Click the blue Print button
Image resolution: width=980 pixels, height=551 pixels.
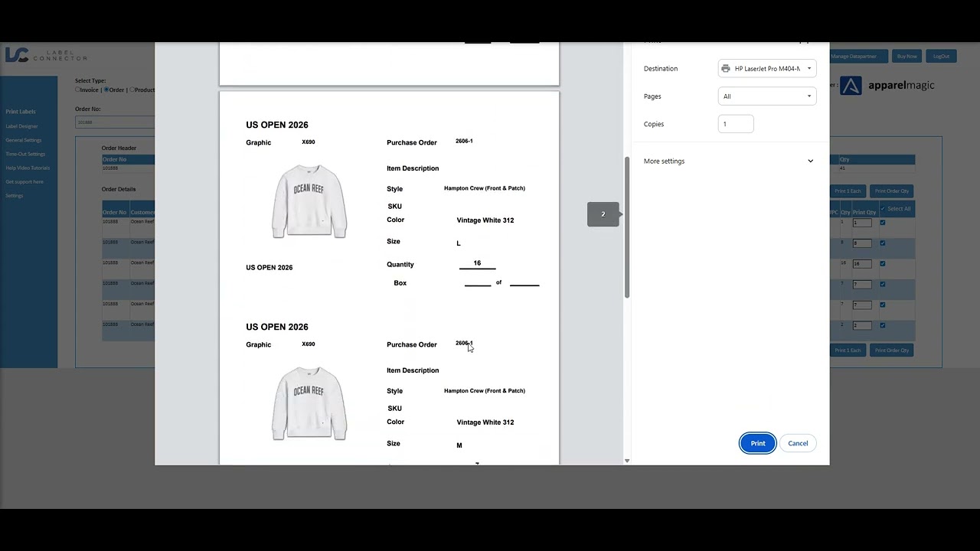coord(758,443)
